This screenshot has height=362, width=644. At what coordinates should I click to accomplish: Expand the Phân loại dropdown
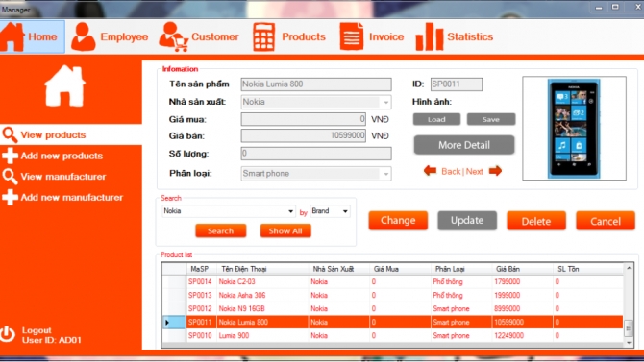tap(385, 174)
